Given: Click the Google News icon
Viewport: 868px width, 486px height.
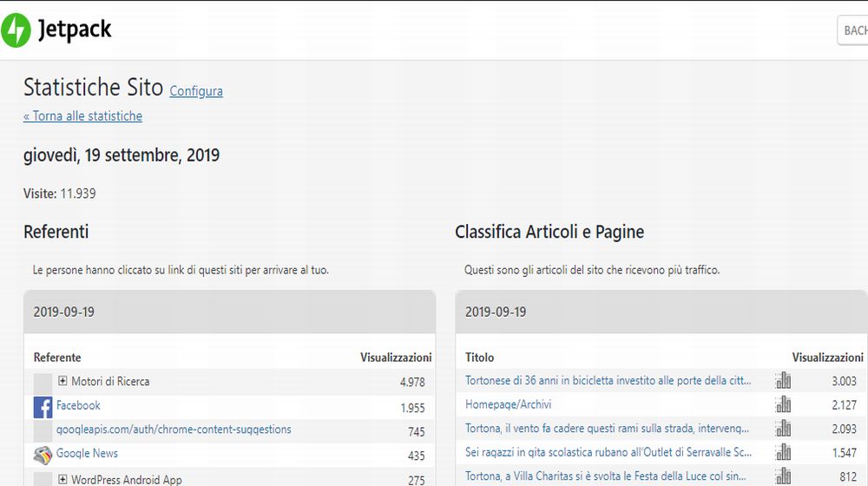Looking at the screenshot, I should pyautogui.click(x=43, y=454).
